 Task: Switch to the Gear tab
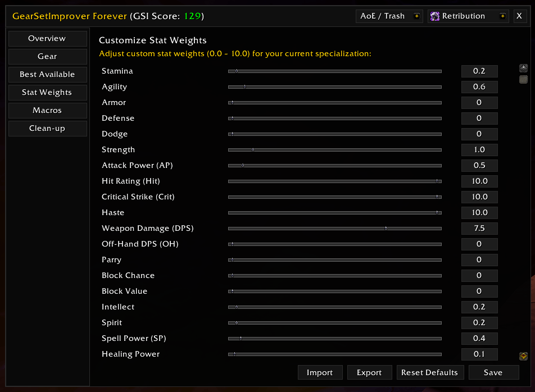coord(47,57)
